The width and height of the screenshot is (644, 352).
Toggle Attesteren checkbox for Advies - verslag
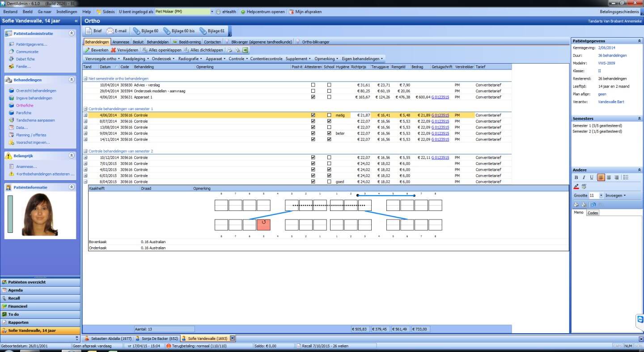point(313,85)
